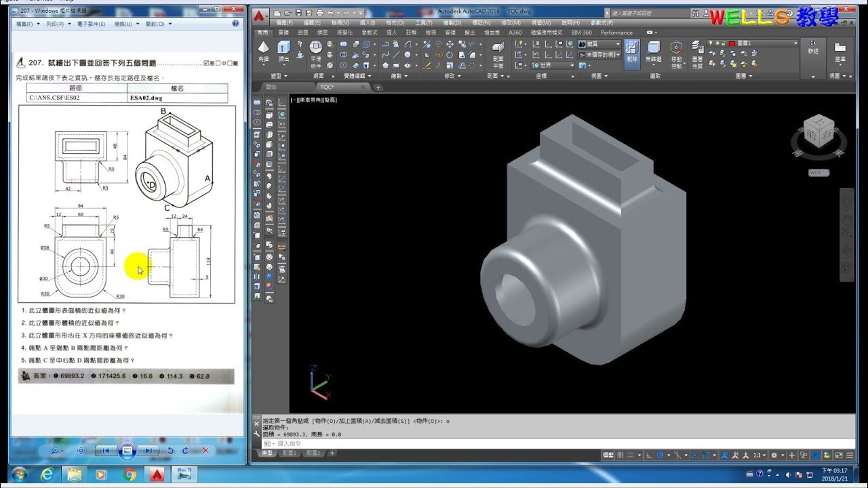This screenshot has height=488, width=868.
Task: Click the print icon in the quick access toolbar
Action: point(320,13)
